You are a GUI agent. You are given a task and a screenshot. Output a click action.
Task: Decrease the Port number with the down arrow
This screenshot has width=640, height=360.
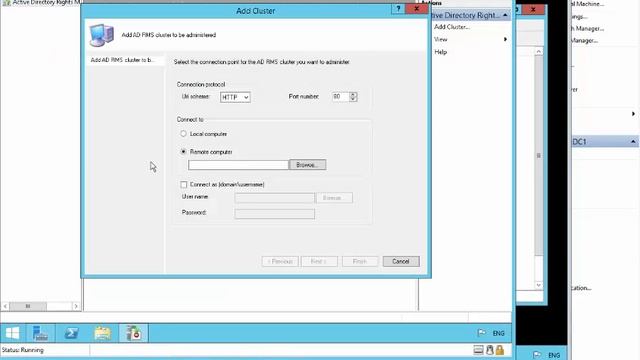353,99
